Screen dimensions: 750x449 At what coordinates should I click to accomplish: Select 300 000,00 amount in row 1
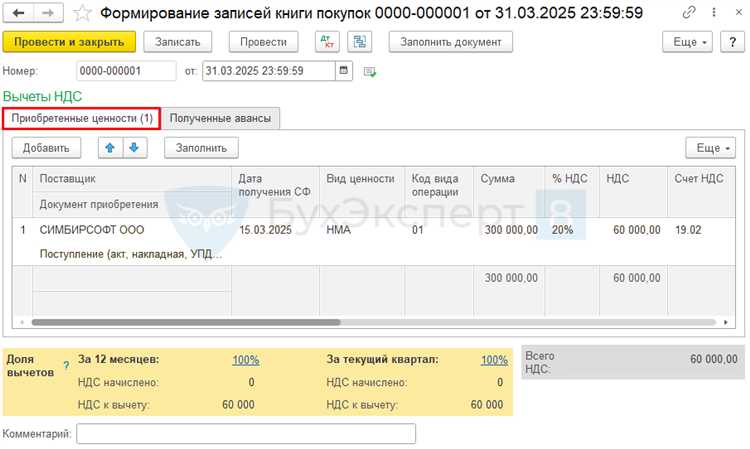(509, 230)
